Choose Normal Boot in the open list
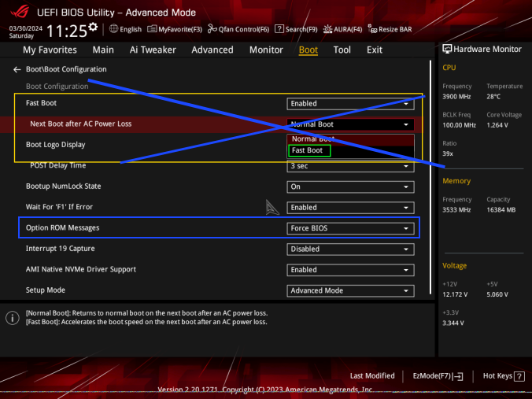The image size is (532, 399). pos(350,139)
